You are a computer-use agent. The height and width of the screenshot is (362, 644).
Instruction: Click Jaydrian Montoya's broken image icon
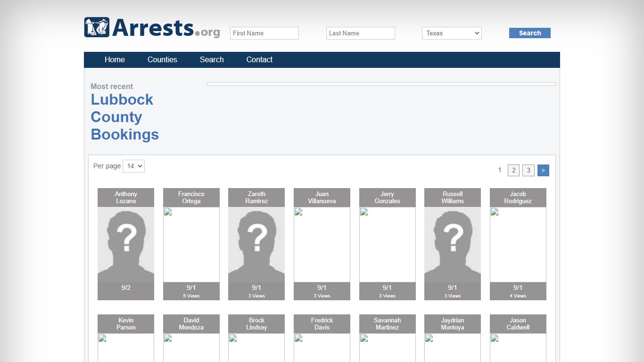tap(429, 338)
